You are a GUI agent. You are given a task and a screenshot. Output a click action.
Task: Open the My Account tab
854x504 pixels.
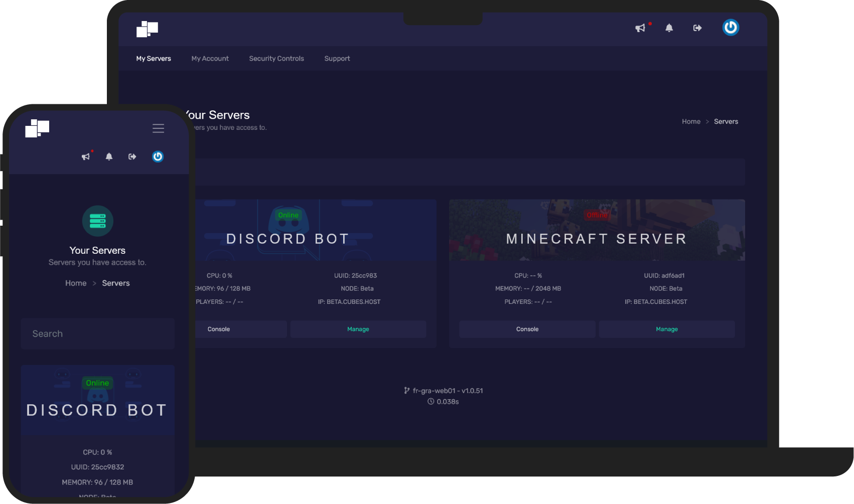tap(210, 59)
